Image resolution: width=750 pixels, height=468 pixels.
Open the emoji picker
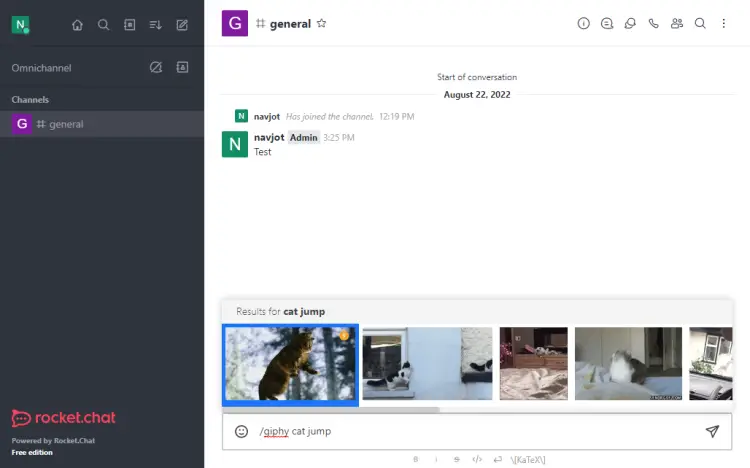point(241,431)
